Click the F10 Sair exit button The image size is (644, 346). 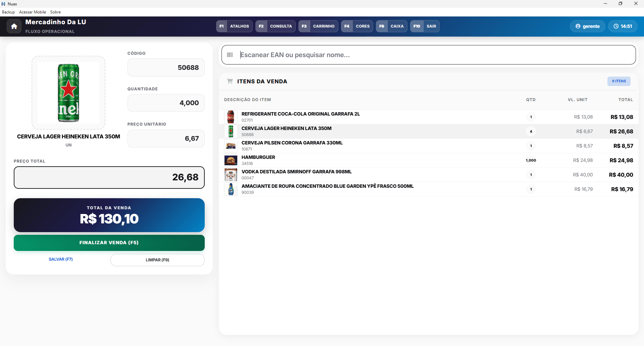coord(425,26)
